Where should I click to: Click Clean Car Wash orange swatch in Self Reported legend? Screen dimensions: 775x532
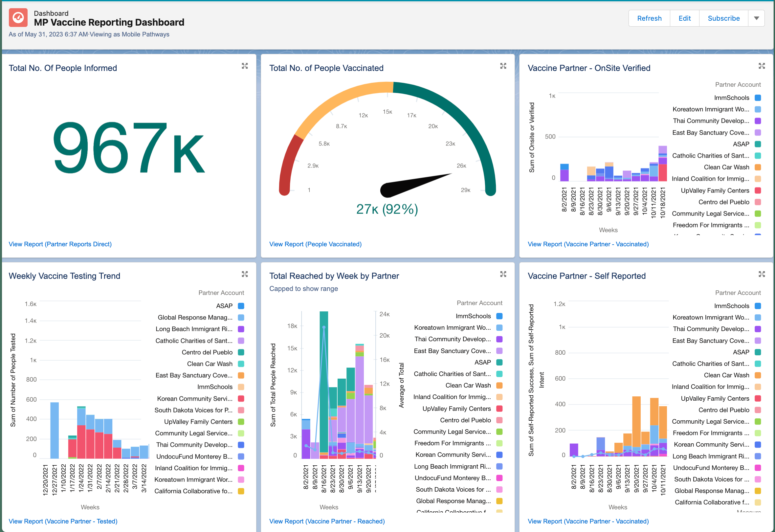(x=758, y=375)
